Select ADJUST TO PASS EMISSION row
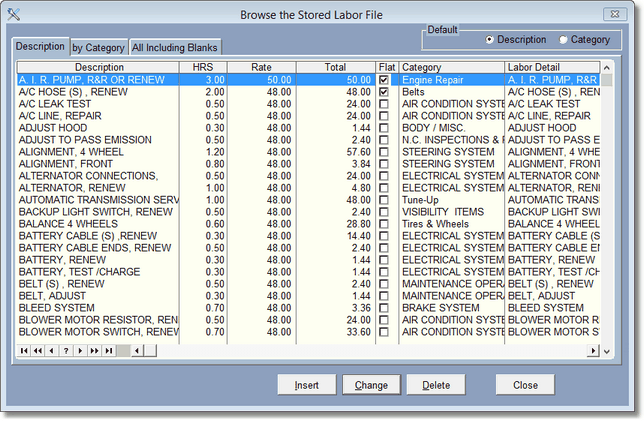The height and width of the screenshot is (421, 644). tap(308, 140)
